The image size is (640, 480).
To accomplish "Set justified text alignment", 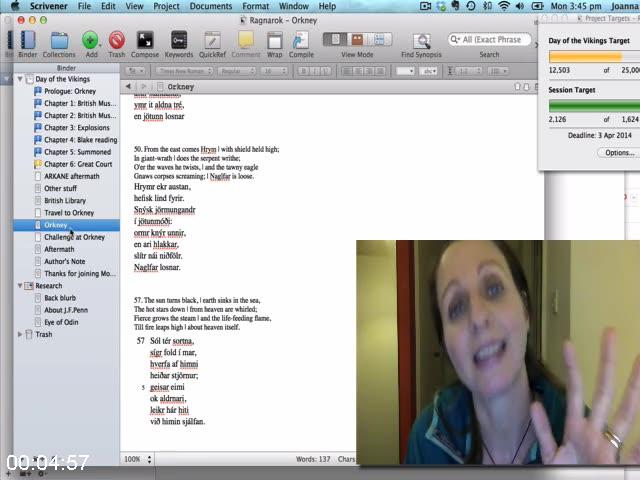I will click(x=380, y=71).
